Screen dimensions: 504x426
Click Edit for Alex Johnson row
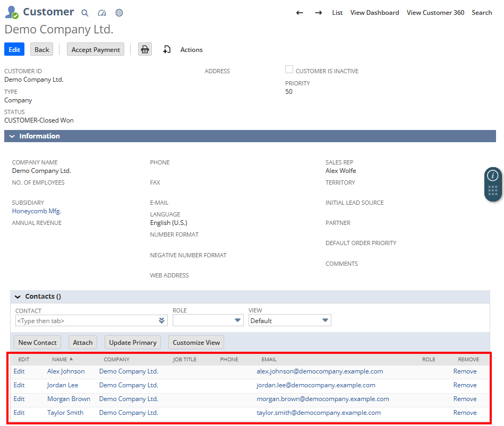click(x=19, y=371)
